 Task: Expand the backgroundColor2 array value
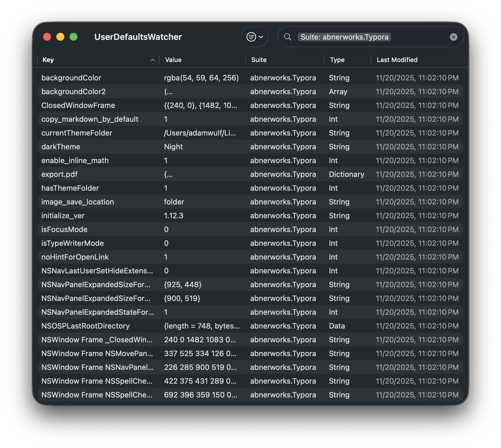tap(167, 91)
